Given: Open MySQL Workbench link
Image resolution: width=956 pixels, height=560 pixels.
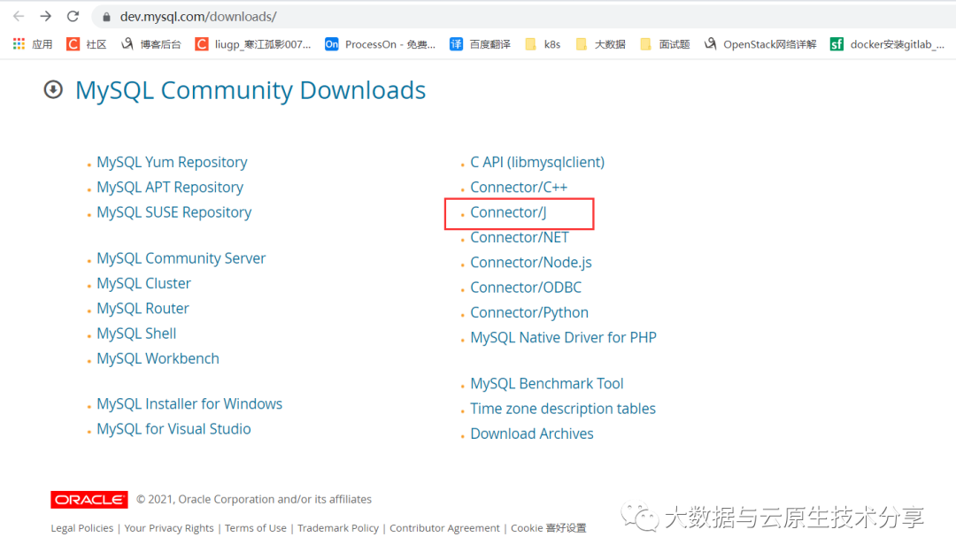Looking at the screenshot, I should click(158, 358).
